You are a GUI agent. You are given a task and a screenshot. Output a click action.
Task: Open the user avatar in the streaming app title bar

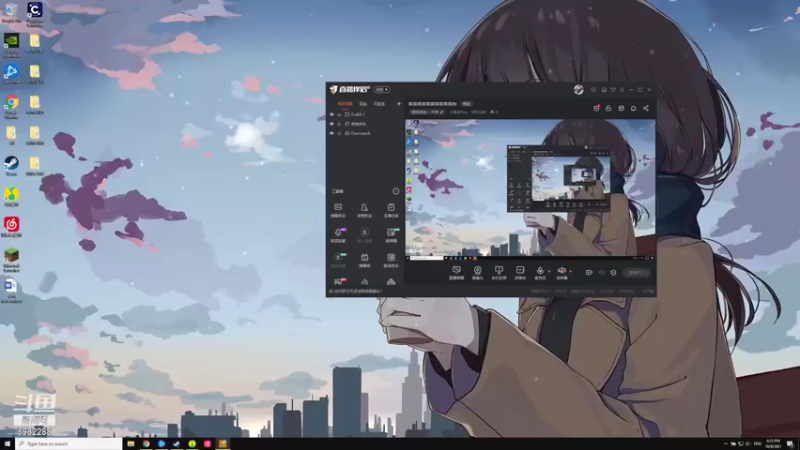tap(578, 90)
